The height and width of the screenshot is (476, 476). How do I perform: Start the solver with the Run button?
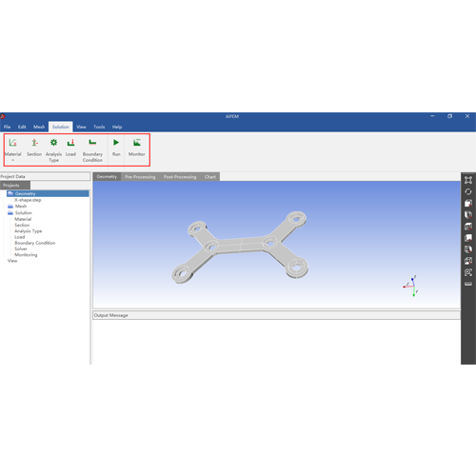click(x=116, y=147)
